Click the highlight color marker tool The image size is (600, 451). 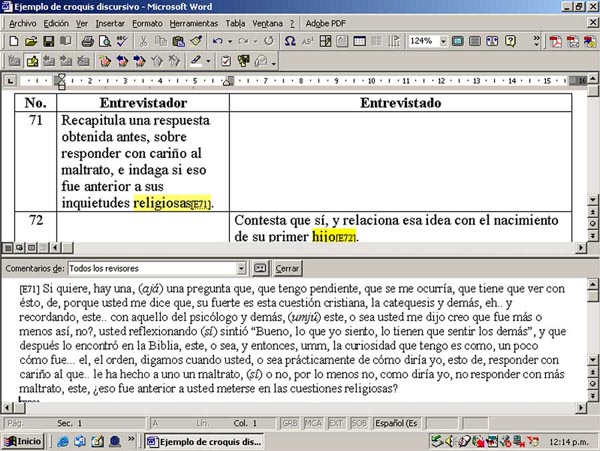click(x=195, y=61)
